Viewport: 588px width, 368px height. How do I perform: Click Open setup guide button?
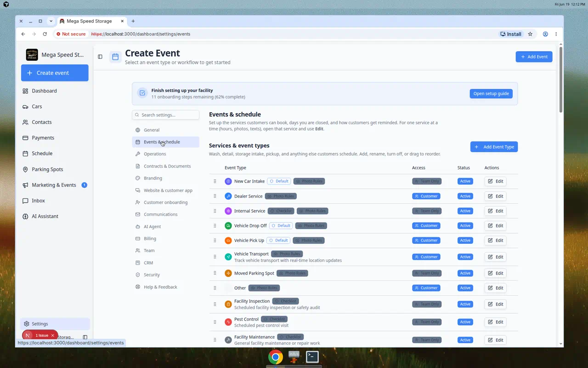[491, 93]
